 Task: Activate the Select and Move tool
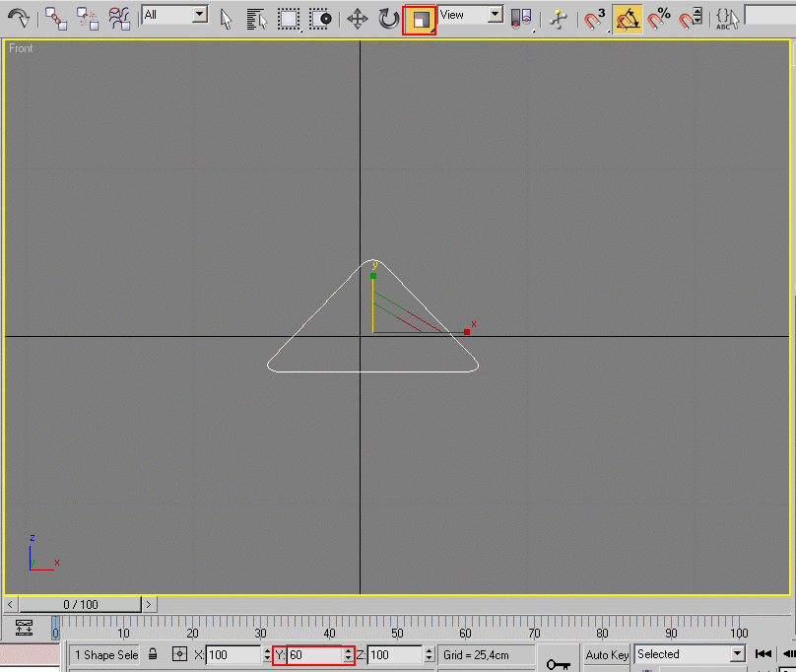(358, 20)
